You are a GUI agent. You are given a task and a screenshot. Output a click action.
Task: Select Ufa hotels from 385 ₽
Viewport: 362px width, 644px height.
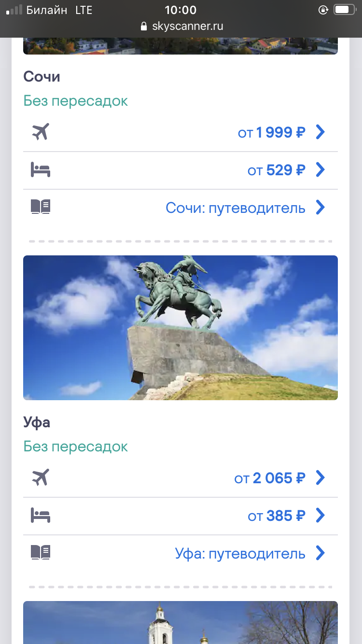[181, 516]
